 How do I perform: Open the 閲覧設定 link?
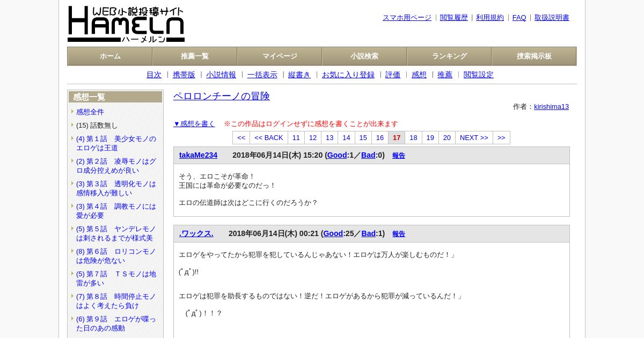coord(479,75)
